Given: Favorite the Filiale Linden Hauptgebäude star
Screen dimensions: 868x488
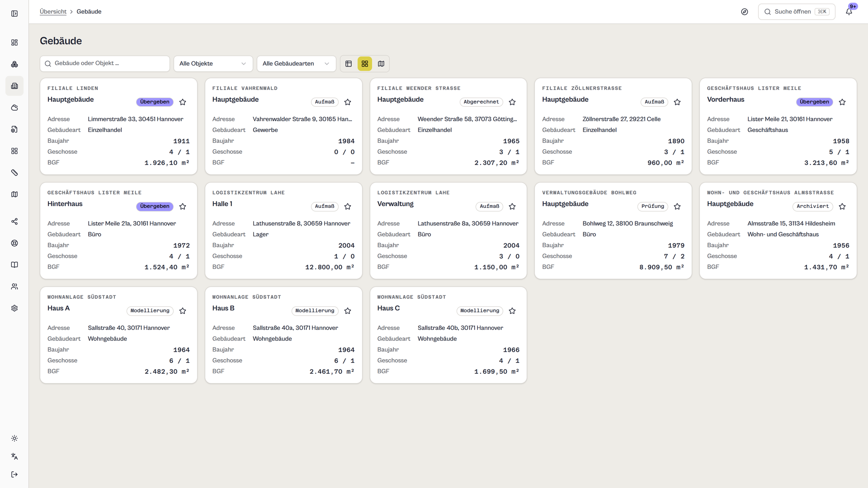Looking at the screenshot, I should [183, 102].
